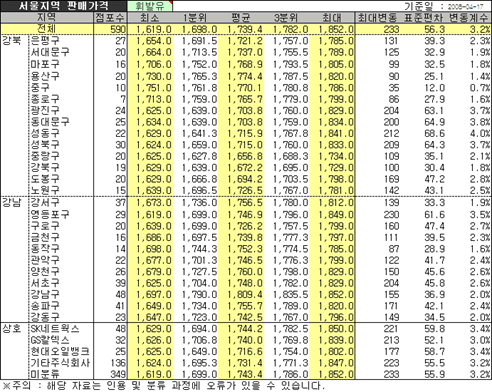Select the 점포수 column header
The width and height of the screenshot is (492, 392).
[110, 17]
